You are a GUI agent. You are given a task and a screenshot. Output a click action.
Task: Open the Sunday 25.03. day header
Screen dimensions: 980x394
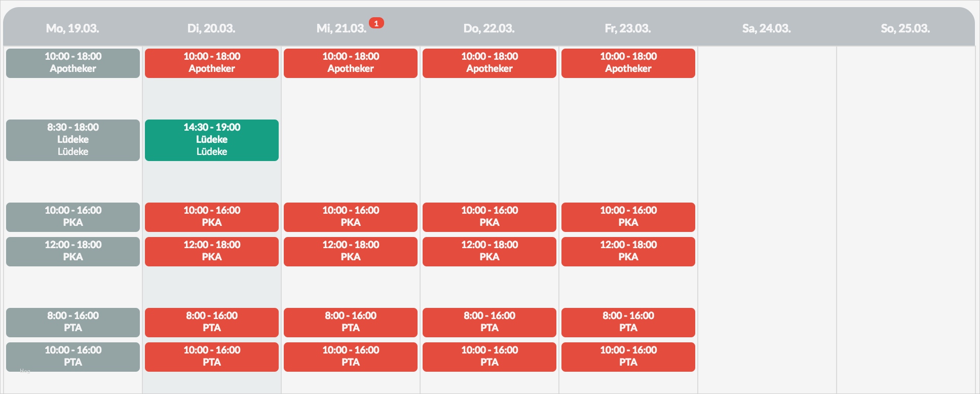pos(905,28)
